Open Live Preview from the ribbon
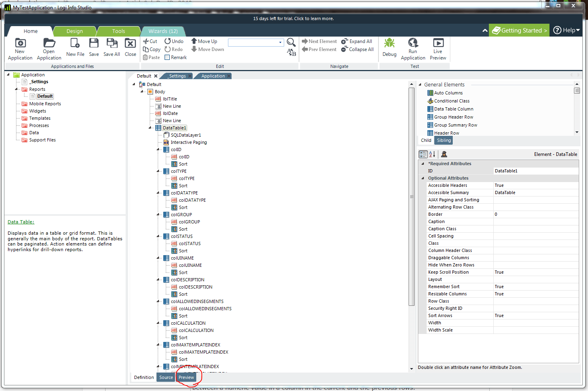 (438, 43)
